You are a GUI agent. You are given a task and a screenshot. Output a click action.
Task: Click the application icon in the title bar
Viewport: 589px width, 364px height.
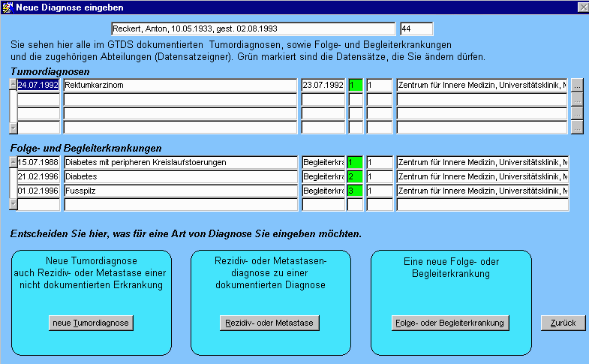[8, 7]
